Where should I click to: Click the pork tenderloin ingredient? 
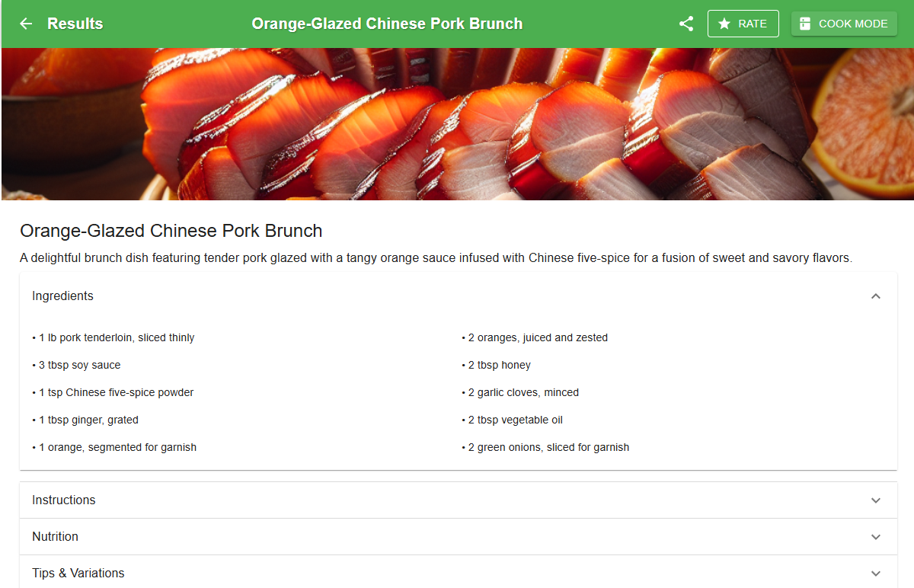coord(117,338)
